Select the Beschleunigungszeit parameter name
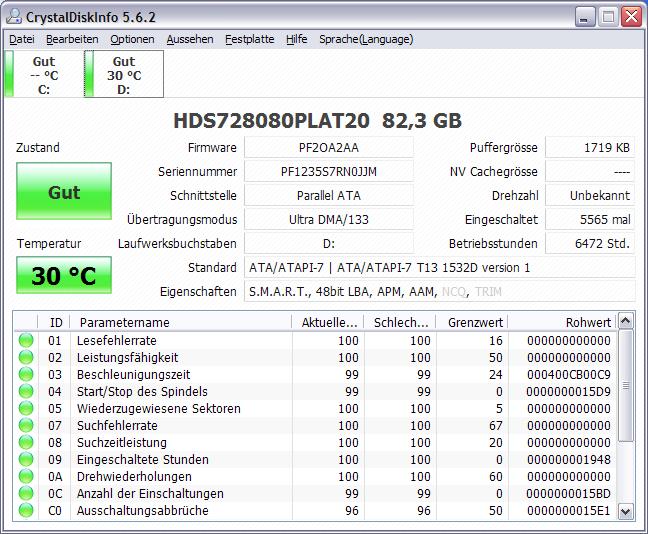 point(133,374)
